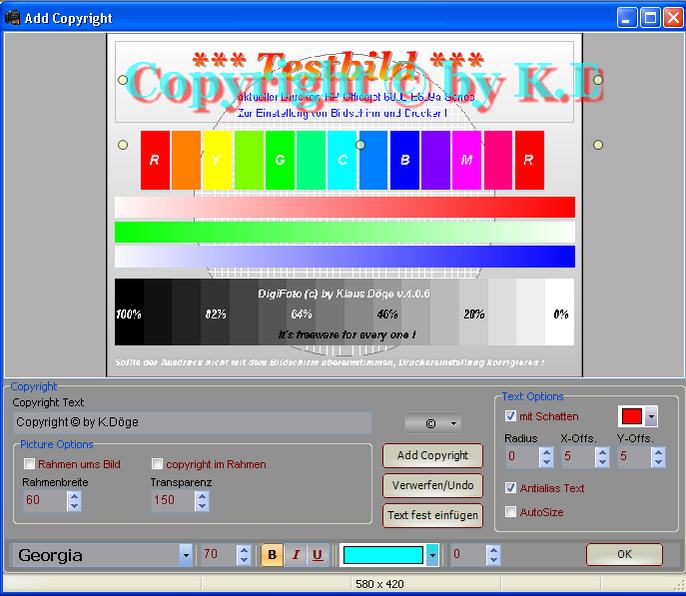Enable 'copyright im Rahmen' checkbox
Screen dimensions: 686x596
pyautogui.click(x=157, y=463)
